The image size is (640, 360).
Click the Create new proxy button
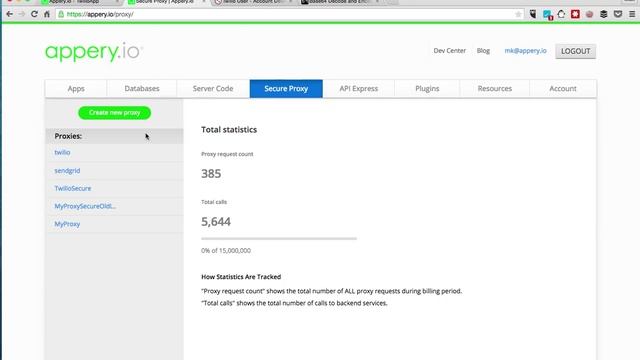(x=115, y=113)
